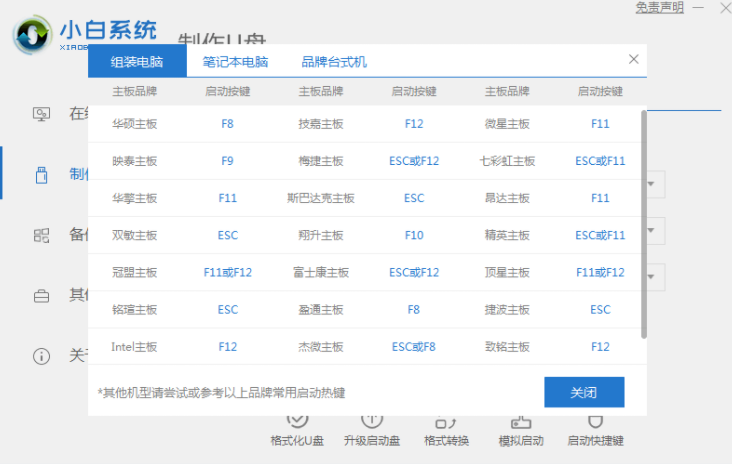
Task: Switch to the 品牌台式机 tab
Action: (334, 62)
